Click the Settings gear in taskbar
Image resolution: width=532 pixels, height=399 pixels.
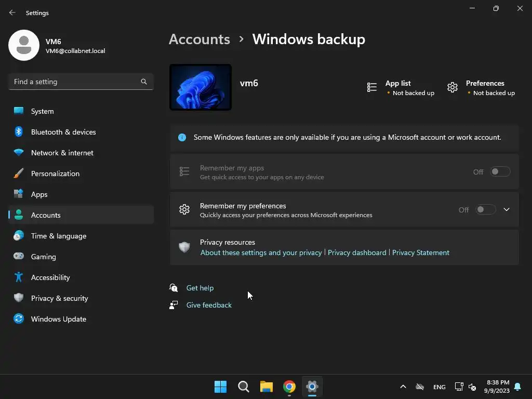click(312, 387)
